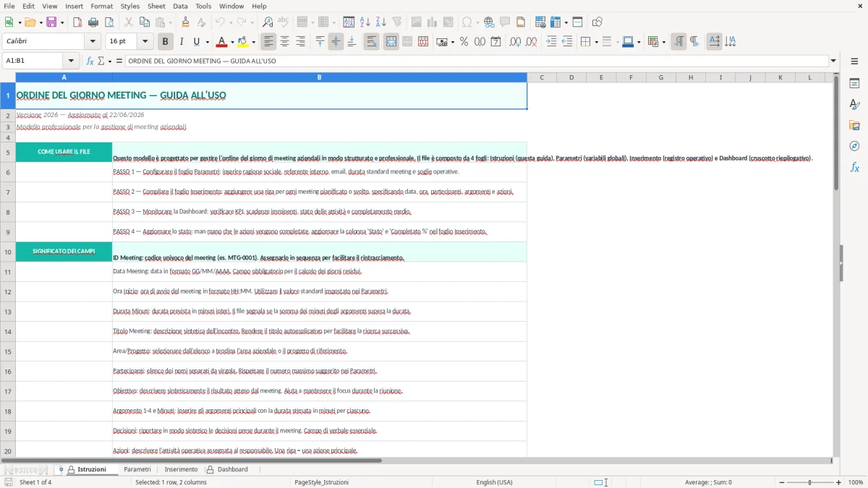
Task: Open the sidebar Styles deck
Action: coord(854,104)
